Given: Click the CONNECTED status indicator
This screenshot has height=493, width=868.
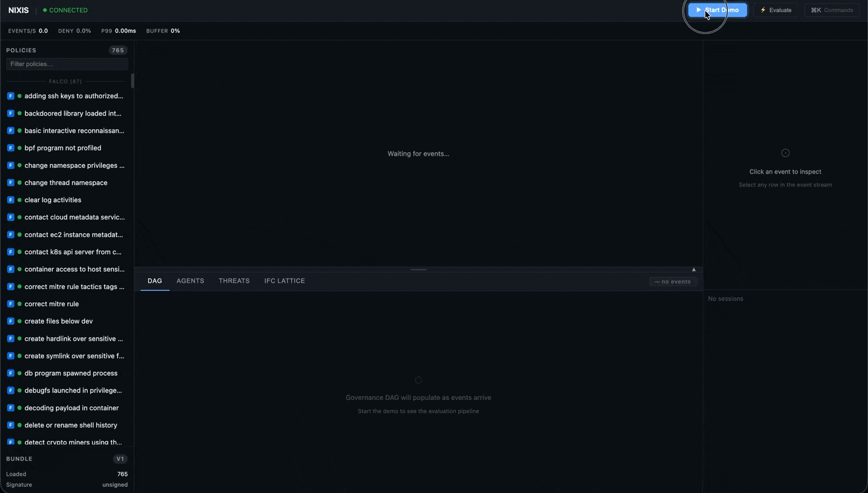Looking at the screenshot, I should pos(65,10).
